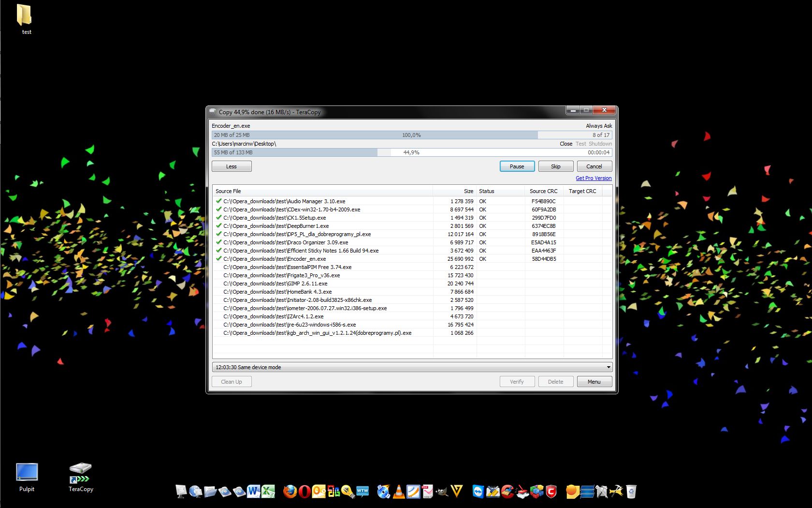Screen dimensions: 812x508
Task: Launch Opera browser from the dock
Action: pyautogui.click(x=304, y=492)
